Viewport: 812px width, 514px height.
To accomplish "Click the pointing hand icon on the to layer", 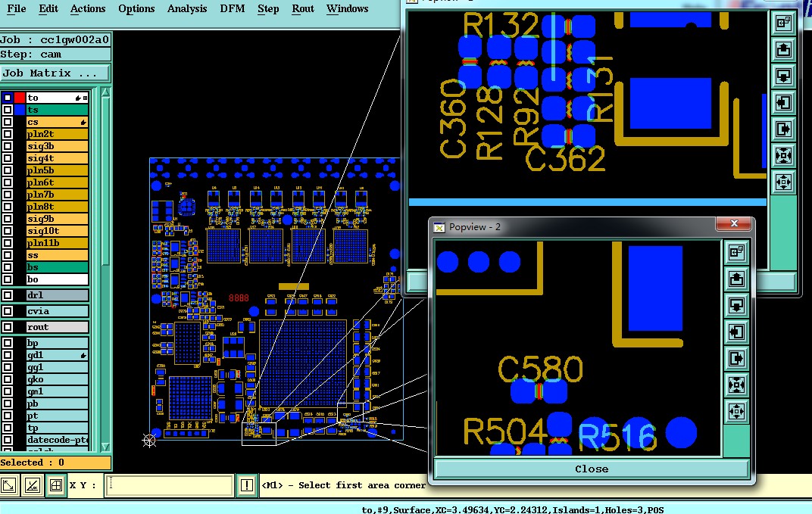I will (78, 98).
